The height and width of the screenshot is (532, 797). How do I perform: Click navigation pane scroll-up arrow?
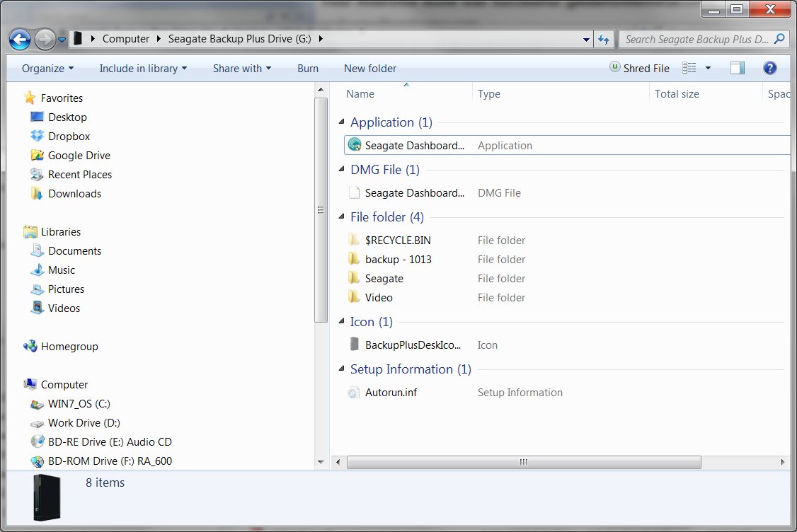tap(321, 89)
